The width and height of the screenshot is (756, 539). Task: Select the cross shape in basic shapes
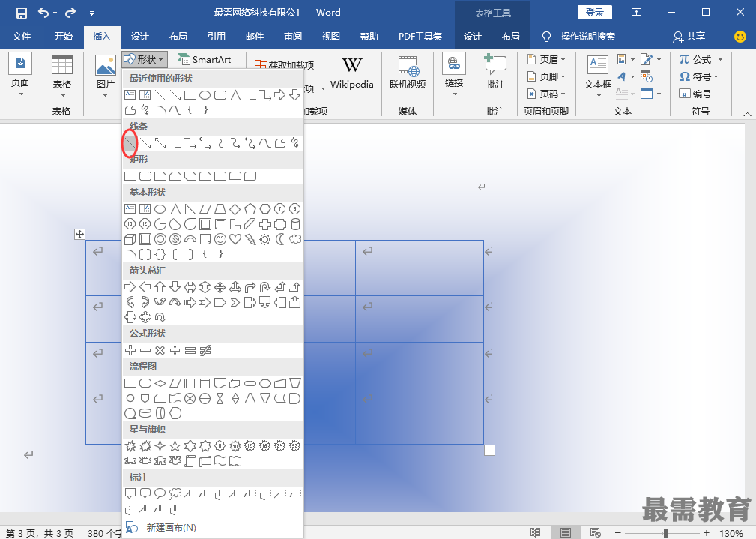264,224
